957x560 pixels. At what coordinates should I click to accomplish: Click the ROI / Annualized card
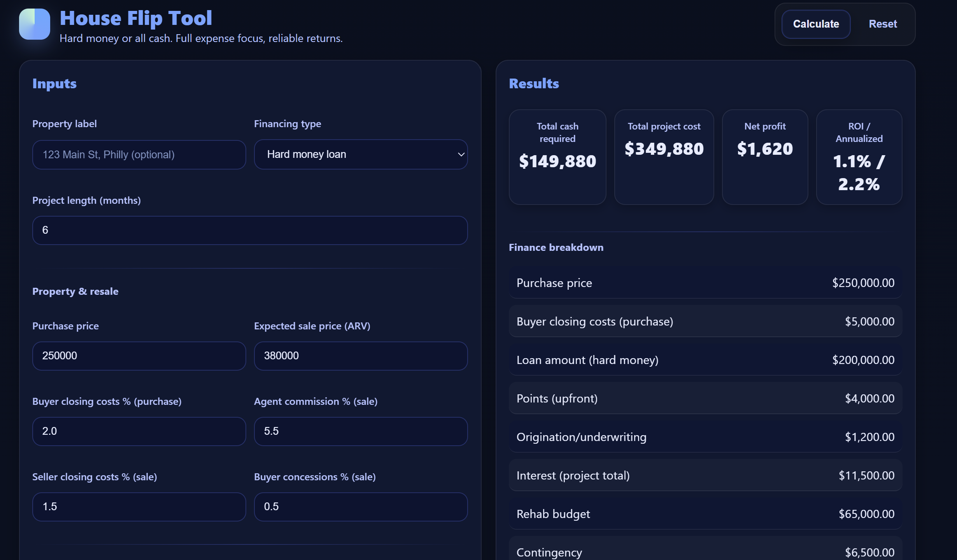[x=859, y=157]
